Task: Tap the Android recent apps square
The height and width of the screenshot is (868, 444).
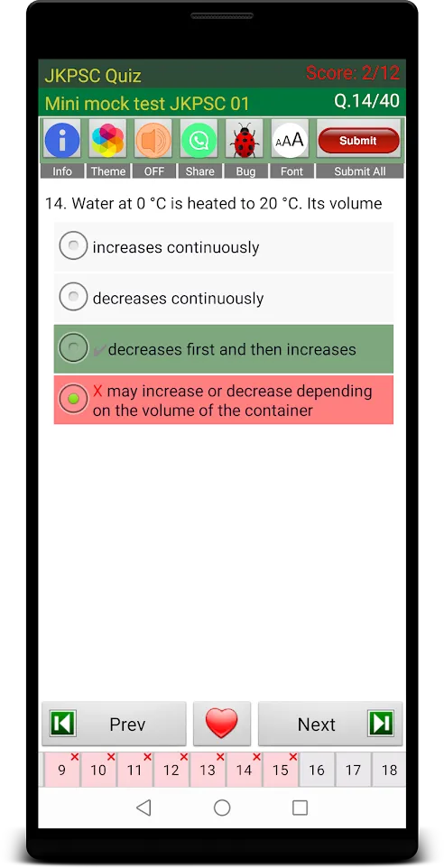Action: tap(300, 808)
